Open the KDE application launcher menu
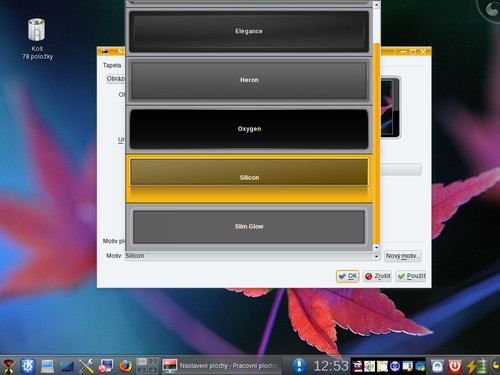Viewport: 500px width, 375px height. tap(27, 366)
